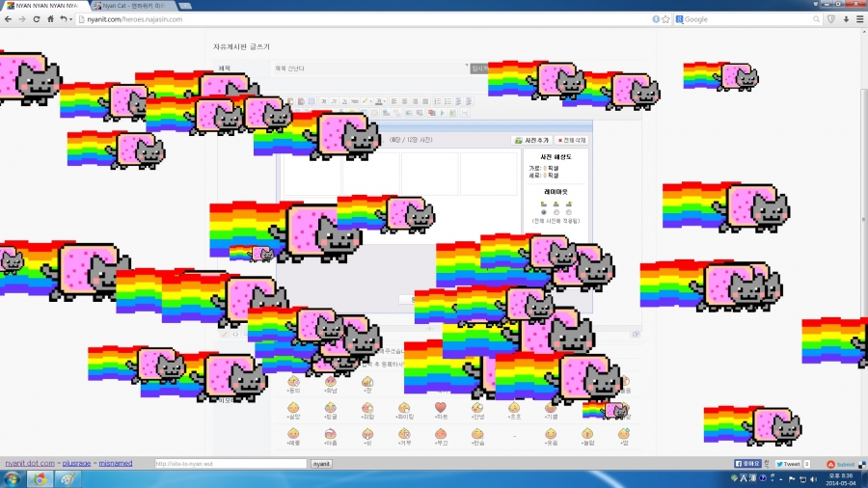Show hidden system tray icons
868x488 pixels.
pos(780,479)
